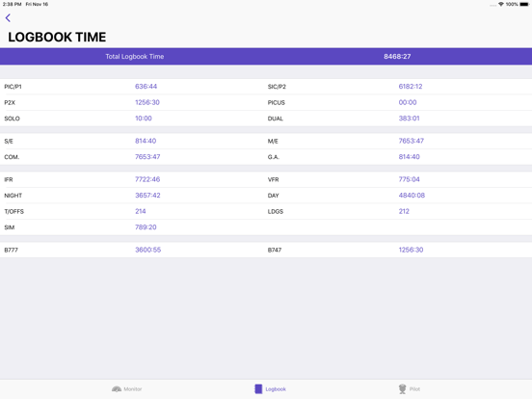532x399 pixels.
Task: Tap B777 value 3600:55
Action: point(147,250)
